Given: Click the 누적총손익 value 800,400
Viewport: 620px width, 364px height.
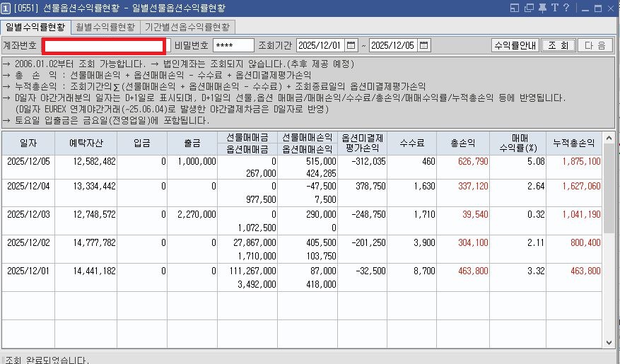Looking at the screenshot, I should [x=585, y=242].
